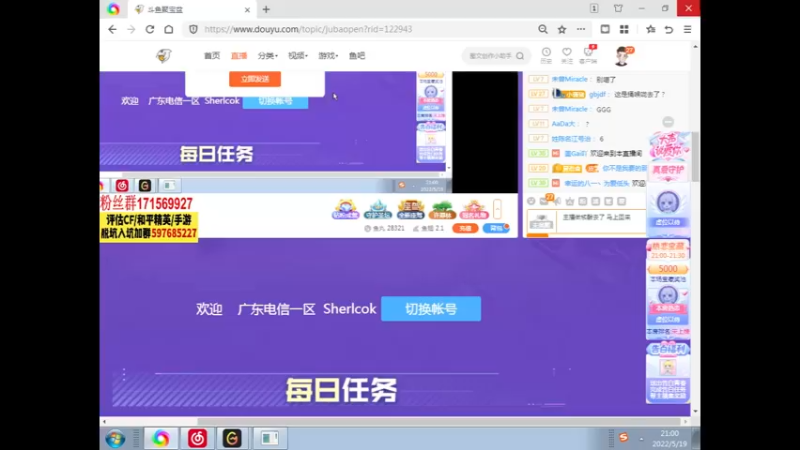This screenshot has width=800, height=450.
Task: Open the 关注 heart icon
Action: (x=567, y=55)
